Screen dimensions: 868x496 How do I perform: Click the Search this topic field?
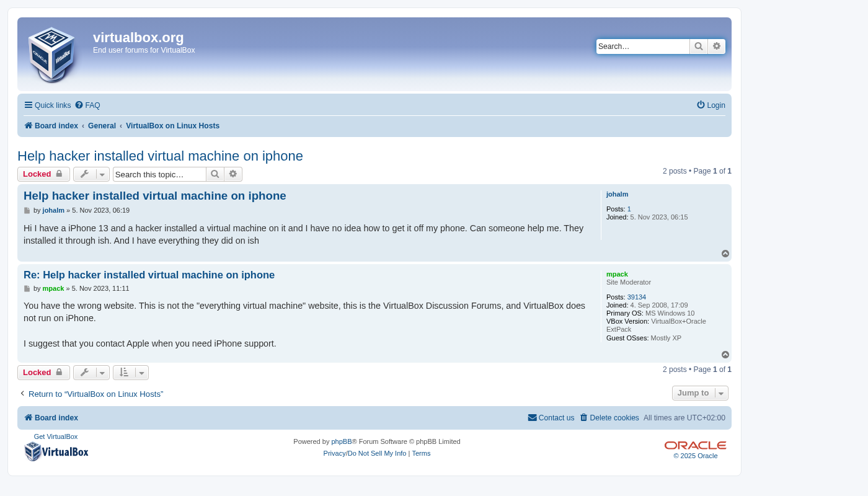(159, 174)
